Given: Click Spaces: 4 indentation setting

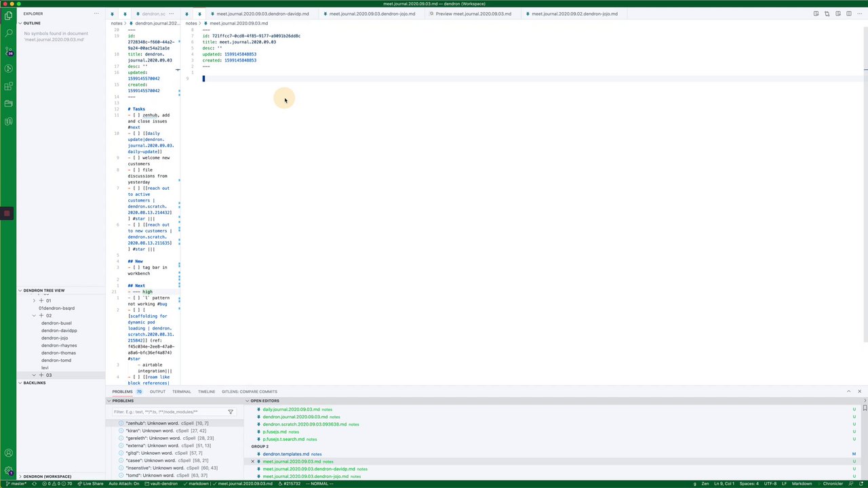Looking at the screenshot, I should coord(749,484).
